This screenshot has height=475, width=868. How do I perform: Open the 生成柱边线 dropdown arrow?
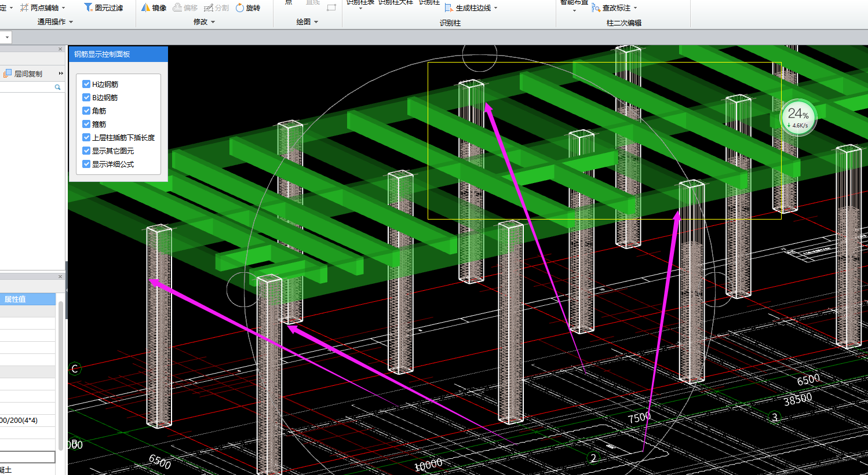496,8
